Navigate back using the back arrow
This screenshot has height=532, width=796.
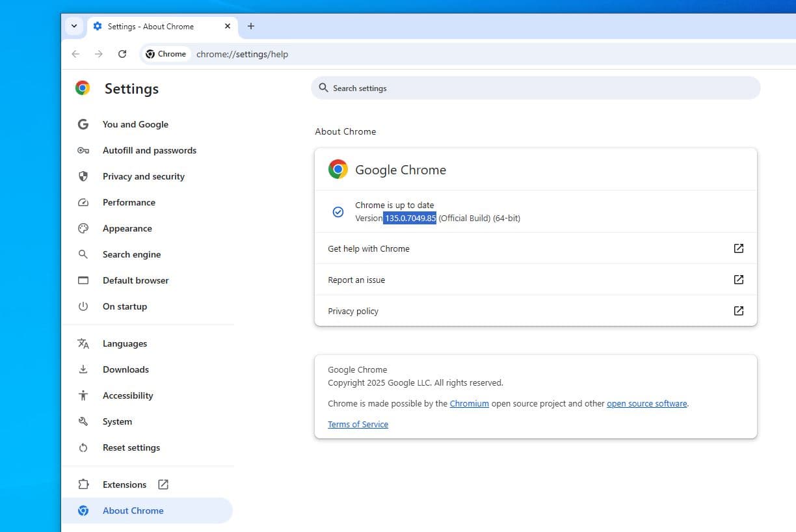click(x=75, y=54)
